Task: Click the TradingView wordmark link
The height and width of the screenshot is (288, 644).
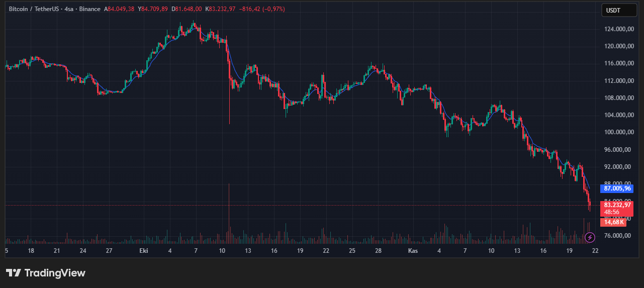Action: [55, 273]
